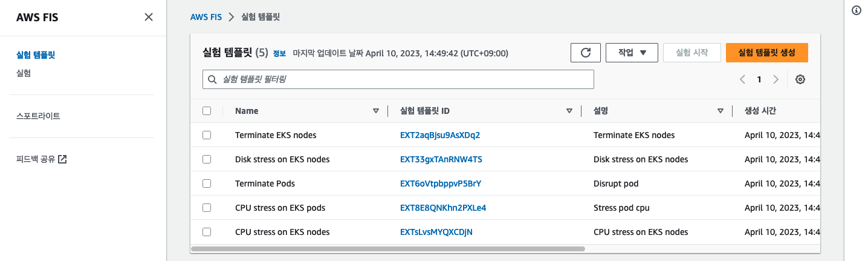Sort by 실험 템플릿 ID column arrow
868x261 pixels.
point(569,111)
